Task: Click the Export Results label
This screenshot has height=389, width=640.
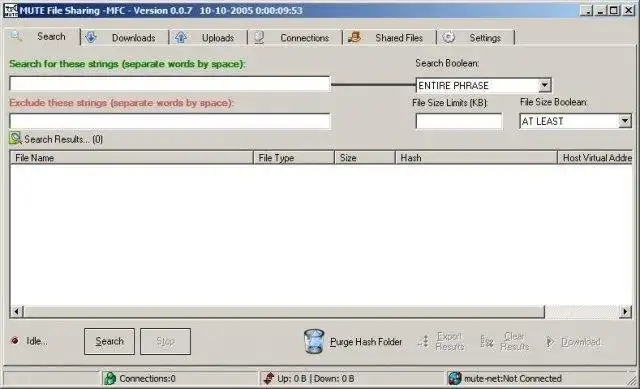Action: pyautogui.click(x=449, y=341)
